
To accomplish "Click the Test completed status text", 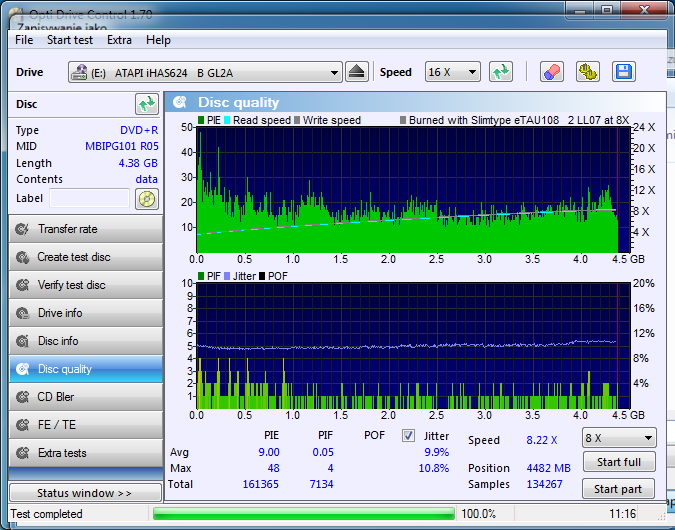I will [46, 514].
